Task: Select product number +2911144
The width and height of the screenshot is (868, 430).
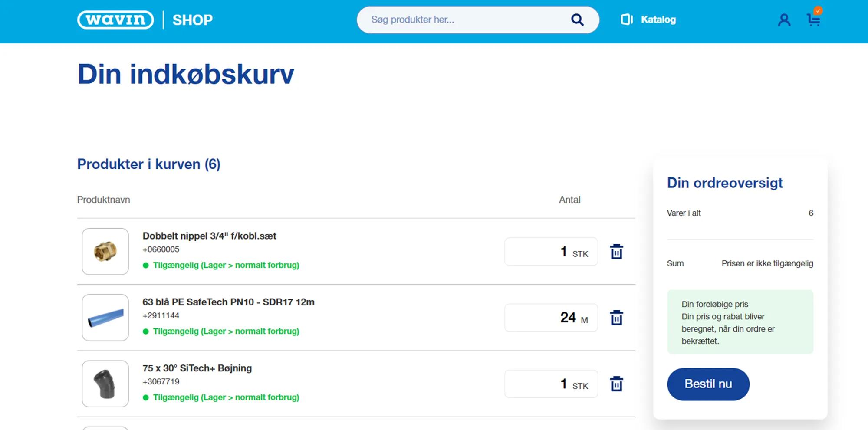Action: click(x=161, y=315)
